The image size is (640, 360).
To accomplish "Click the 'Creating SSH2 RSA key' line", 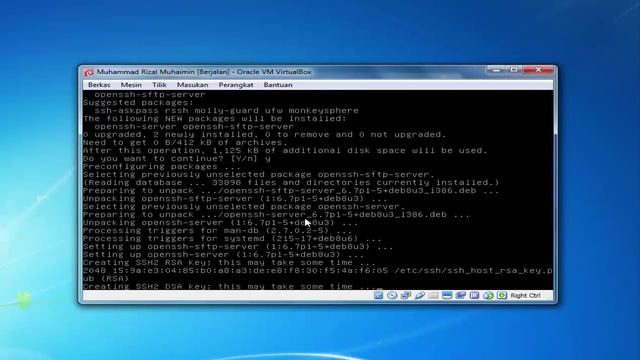I will [229, 262].
